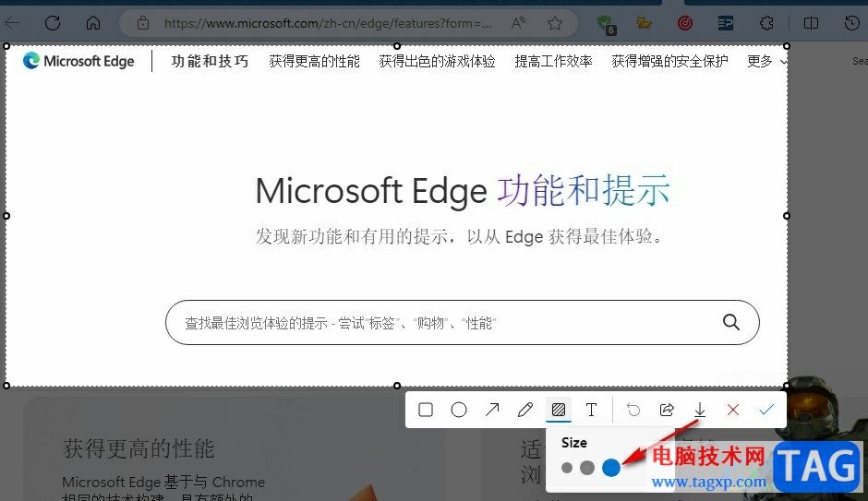Click the browser back arrow
The width and height of the screenshot is (868, 501).
click(x=12, y=23)
